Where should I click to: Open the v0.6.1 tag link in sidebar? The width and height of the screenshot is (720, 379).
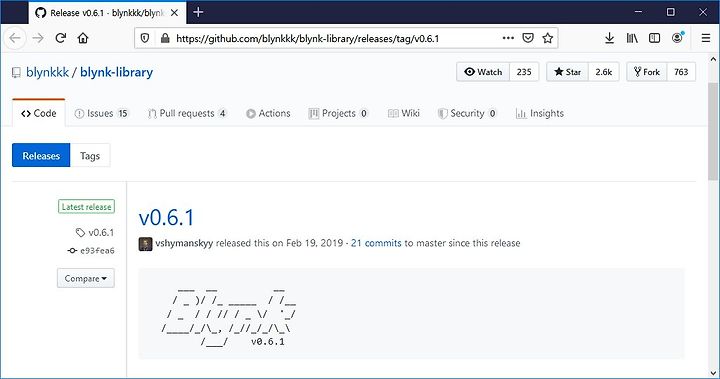[95, 232]
